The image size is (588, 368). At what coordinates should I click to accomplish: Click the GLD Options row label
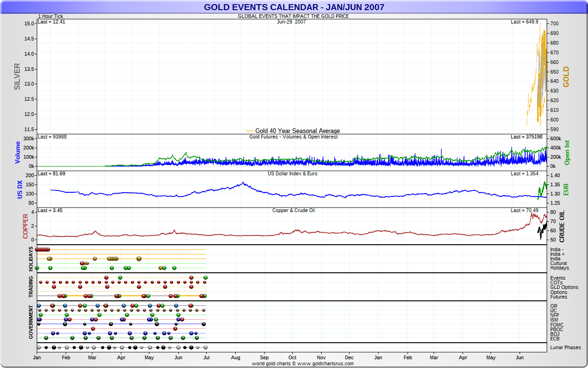[564, 287]
